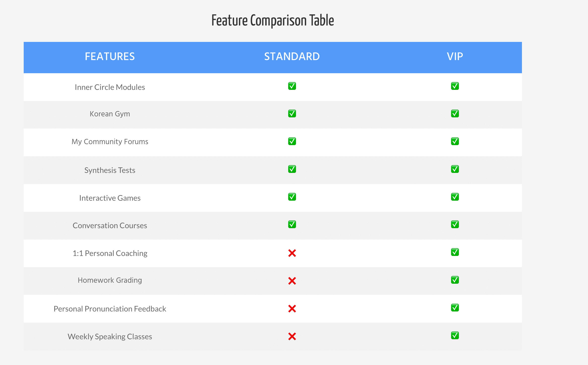Click the red X for Weekly Speaking Classes

coord(292,336)
